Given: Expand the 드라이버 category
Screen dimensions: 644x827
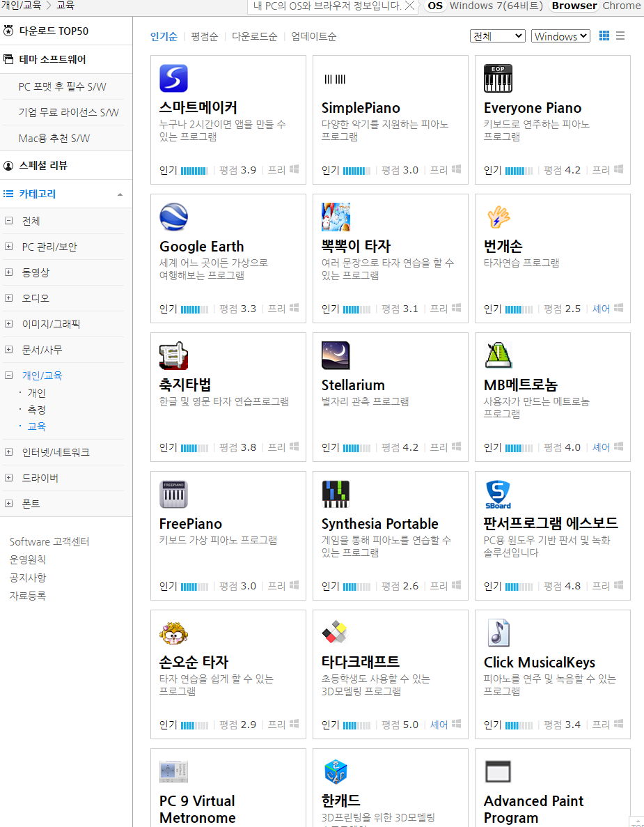Looking at the screenshot, I should [x=8, y=478].
